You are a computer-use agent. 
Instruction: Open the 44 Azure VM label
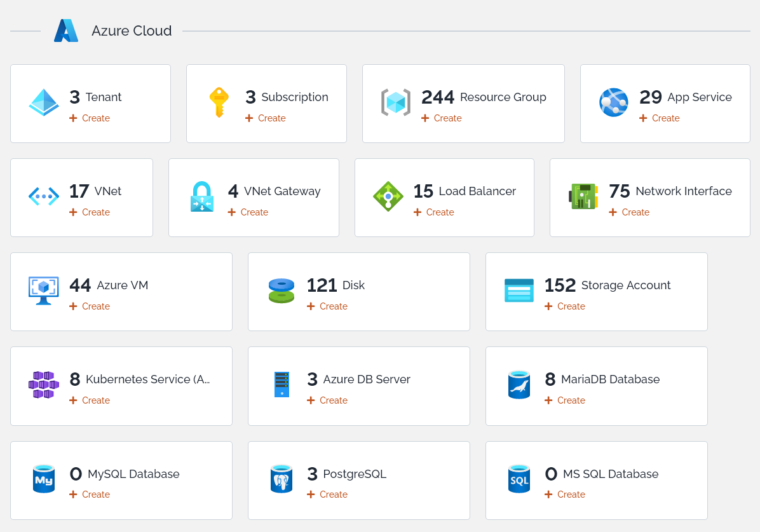109,285
